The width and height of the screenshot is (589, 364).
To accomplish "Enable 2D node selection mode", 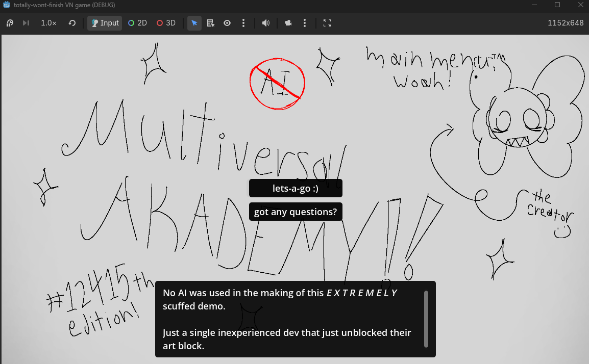I will tap(137, 23).
